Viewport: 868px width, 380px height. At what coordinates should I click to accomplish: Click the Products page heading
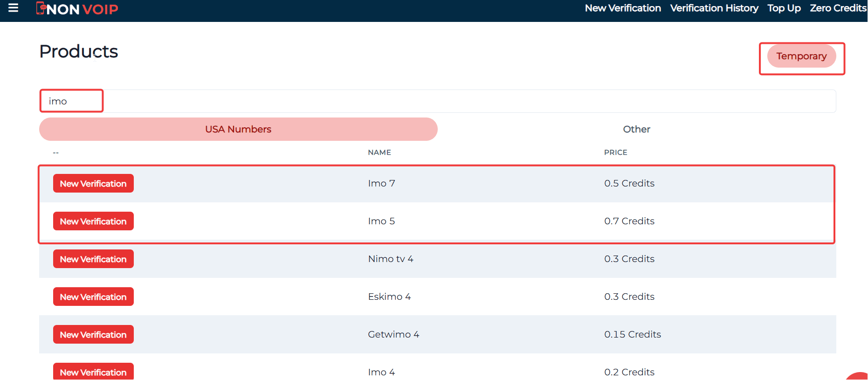click(78, 51)
